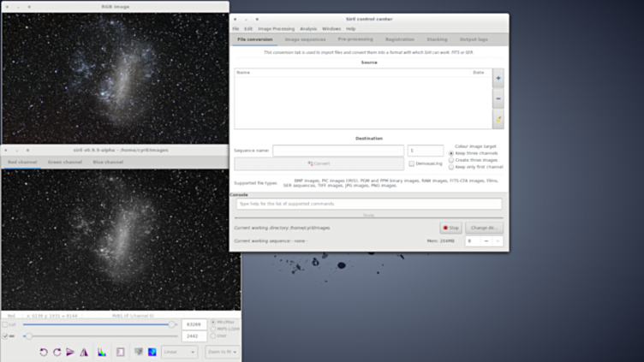The width and height of the screenshot is (644, 362).
Task: Click the false color rendering icon
Action: point(152,352)
